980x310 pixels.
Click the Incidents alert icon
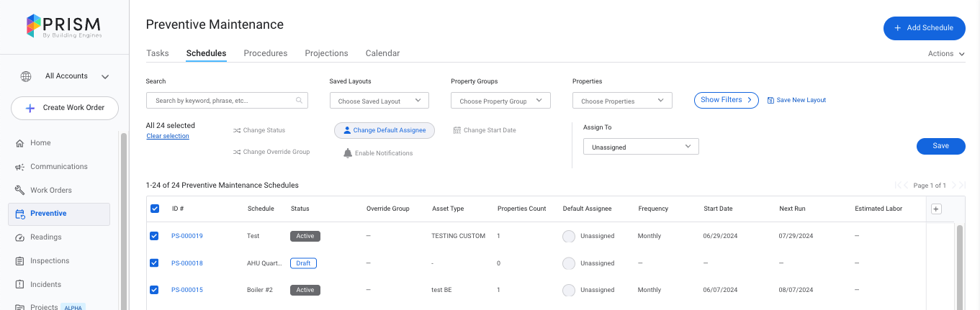pos(20,285)
